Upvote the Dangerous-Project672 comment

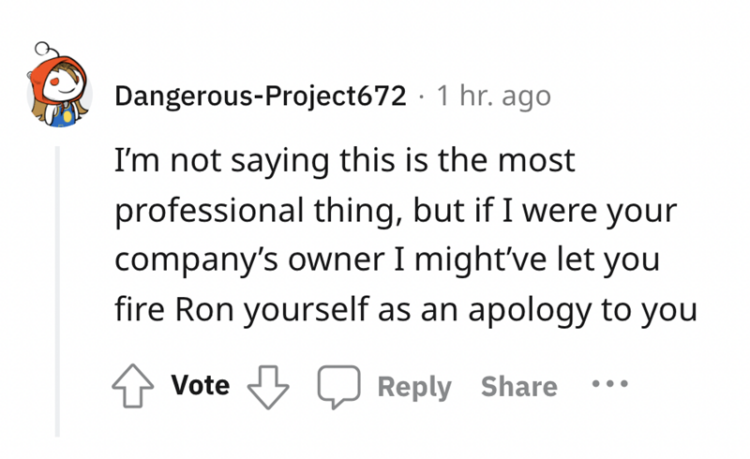[133, 386]
